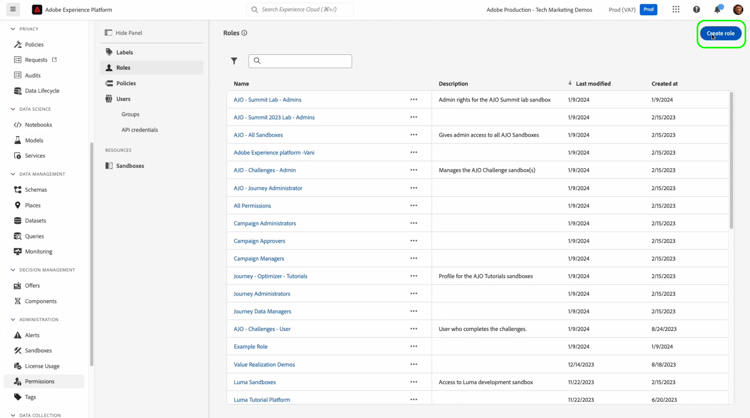Open the Prod sandbox switcher
Screen dimensions: 750x418
pos(648,10)
